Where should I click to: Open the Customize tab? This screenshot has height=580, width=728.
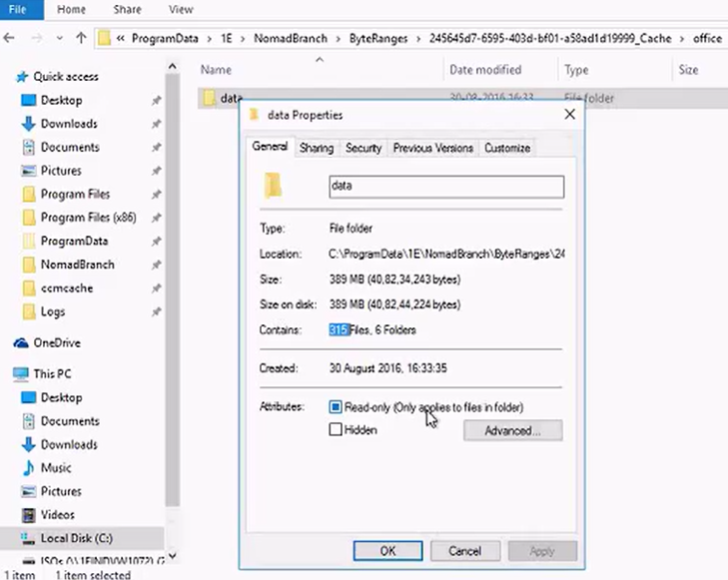pos(507,148)
